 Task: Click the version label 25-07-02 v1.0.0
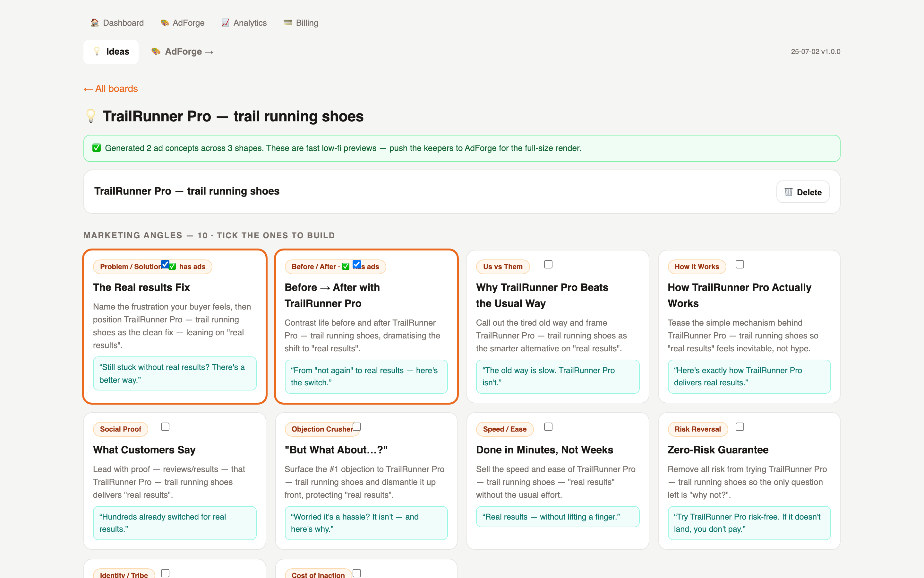coord(816,52)
